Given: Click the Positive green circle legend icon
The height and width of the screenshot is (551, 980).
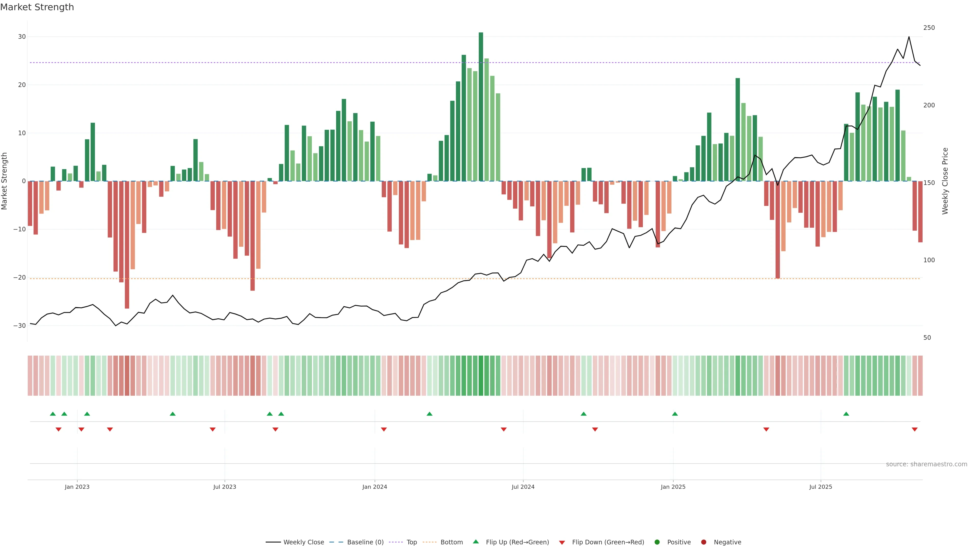Looking at the screenshot, I should click(657, 542).
